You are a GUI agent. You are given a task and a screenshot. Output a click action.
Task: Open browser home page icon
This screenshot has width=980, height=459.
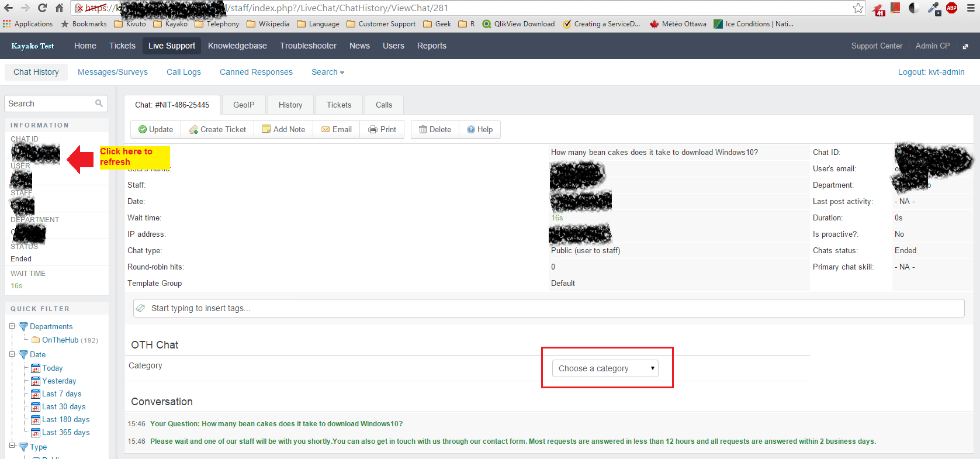[59, 8]
